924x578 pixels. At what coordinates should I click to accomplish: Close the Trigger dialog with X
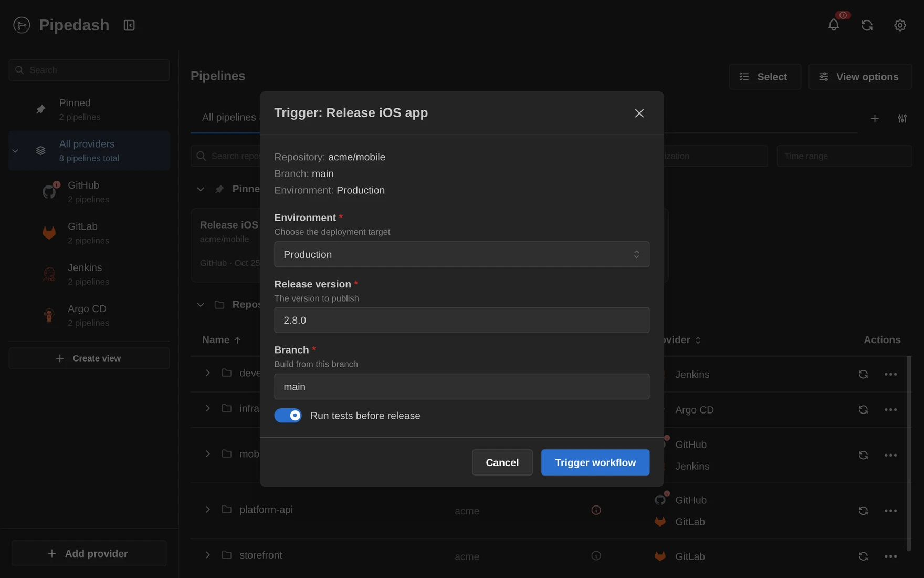[x=639, y=113]
